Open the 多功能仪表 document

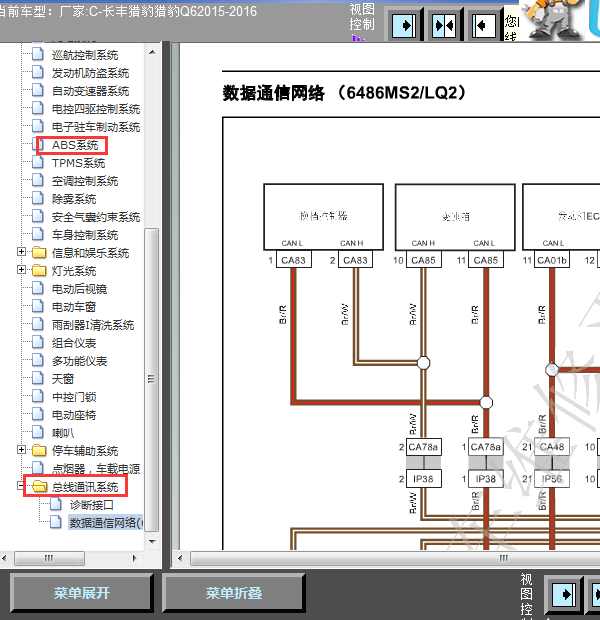(79, 361)
